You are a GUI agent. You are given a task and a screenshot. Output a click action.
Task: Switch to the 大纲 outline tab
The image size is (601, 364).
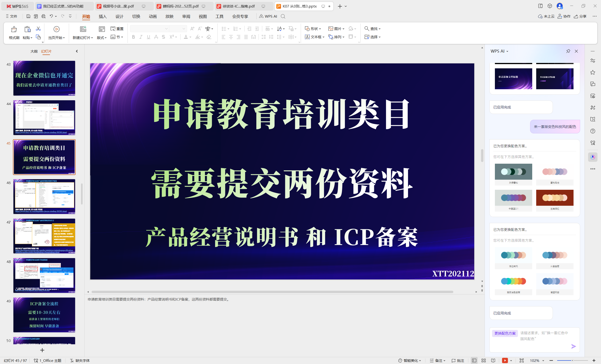click(x=34, y=51)
